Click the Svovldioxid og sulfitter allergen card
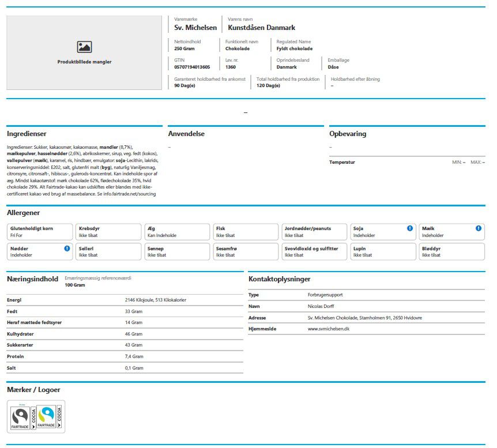Image resolution: width=497 pixels, height=448 pixels. (314, 252)
